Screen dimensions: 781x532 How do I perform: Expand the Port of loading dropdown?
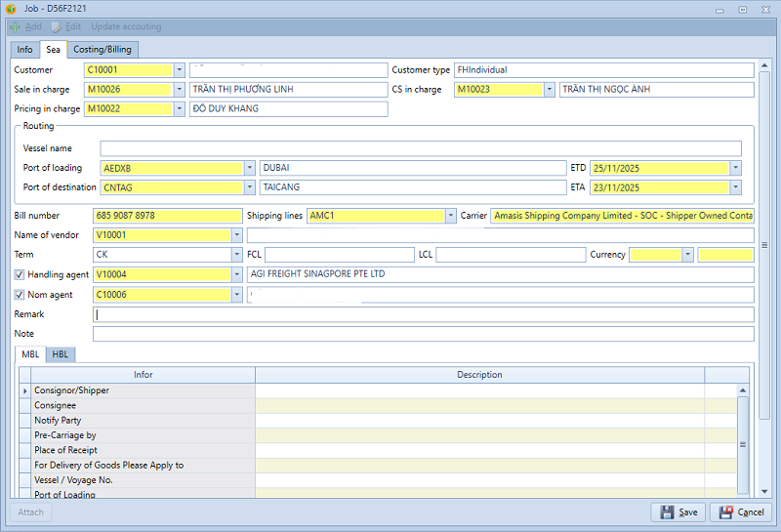tap(250, 168)
